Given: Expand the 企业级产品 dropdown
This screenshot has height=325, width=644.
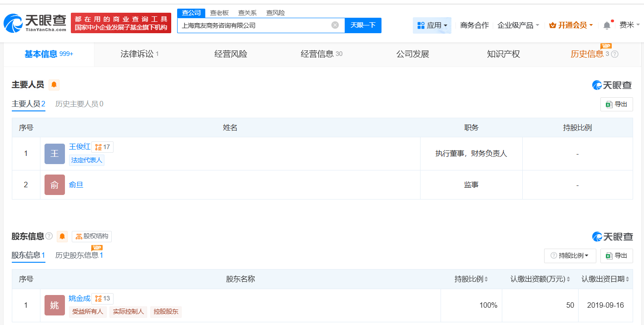Looking at the screenshot, I should tap(519, 25).
